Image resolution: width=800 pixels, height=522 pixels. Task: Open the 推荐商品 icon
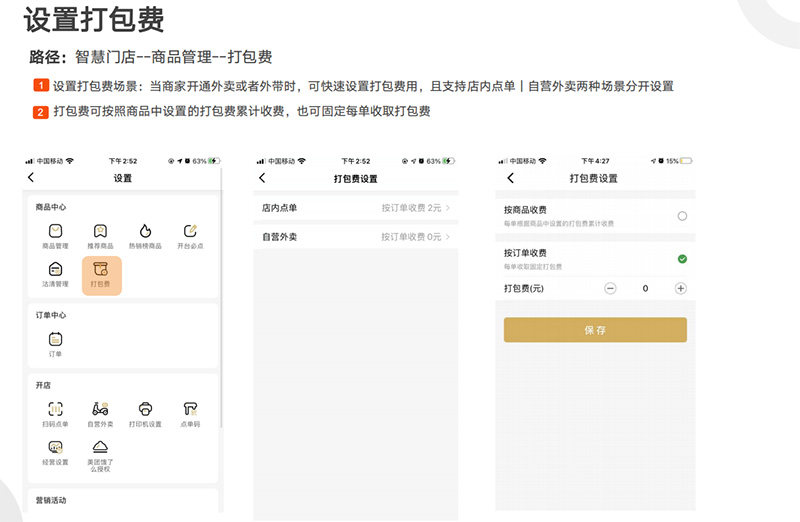click(x=100, y=231)
